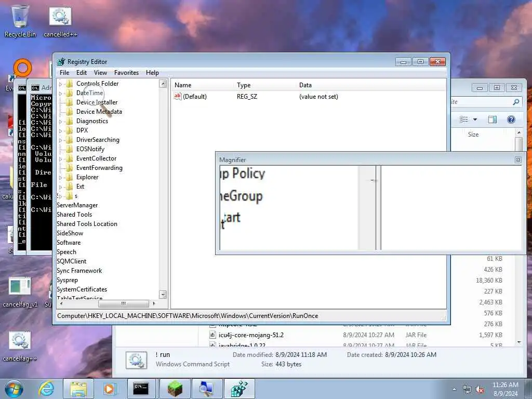Click the Change view icon in Explorer window
This screenshot has height=399, width=532.
click(464, 119)
